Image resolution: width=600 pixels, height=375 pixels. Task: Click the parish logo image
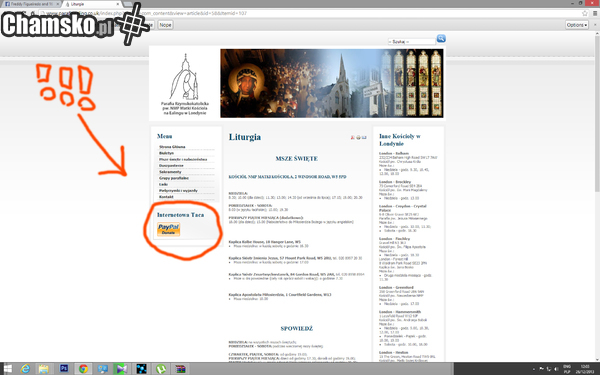[x=185, y=84]
